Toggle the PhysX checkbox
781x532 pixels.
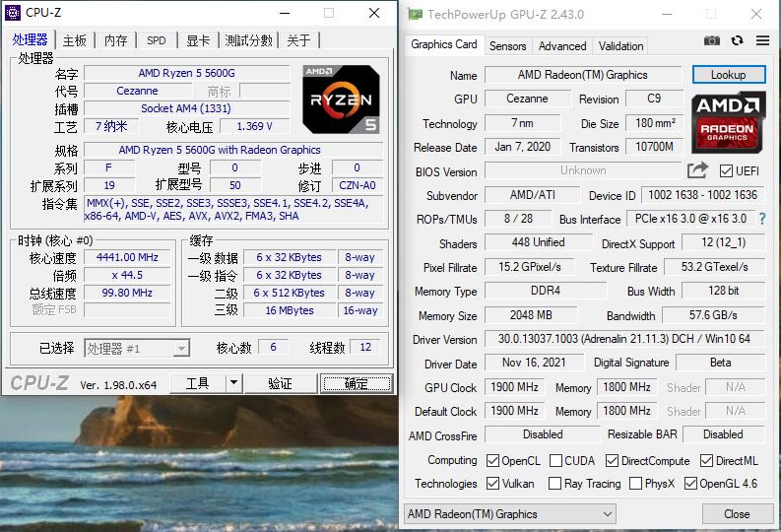coord(635,483)
